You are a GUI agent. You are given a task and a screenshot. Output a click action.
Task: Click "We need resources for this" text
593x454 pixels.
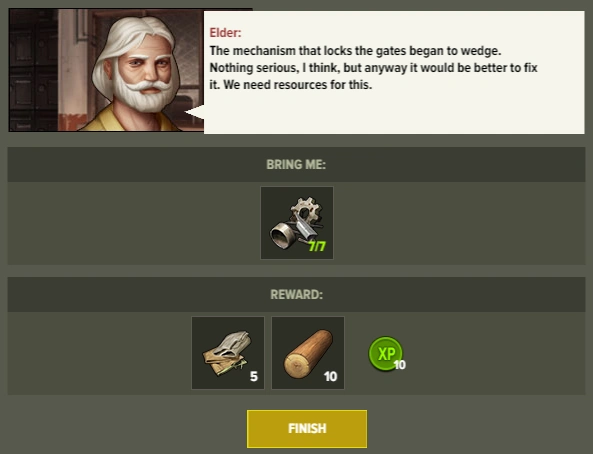298,85
